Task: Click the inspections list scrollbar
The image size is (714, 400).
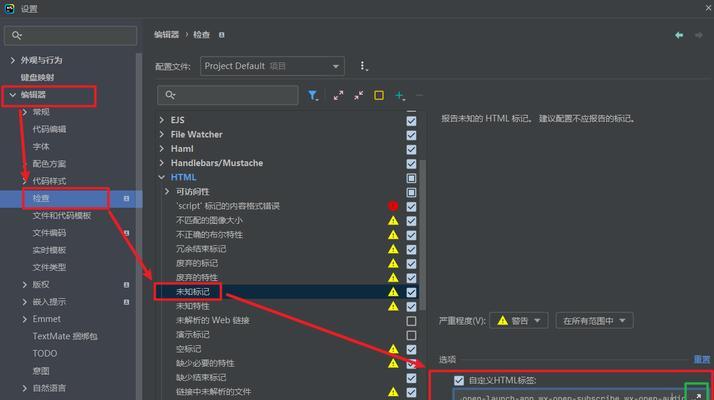Action: pyautogui.click(x=423, y=235)
